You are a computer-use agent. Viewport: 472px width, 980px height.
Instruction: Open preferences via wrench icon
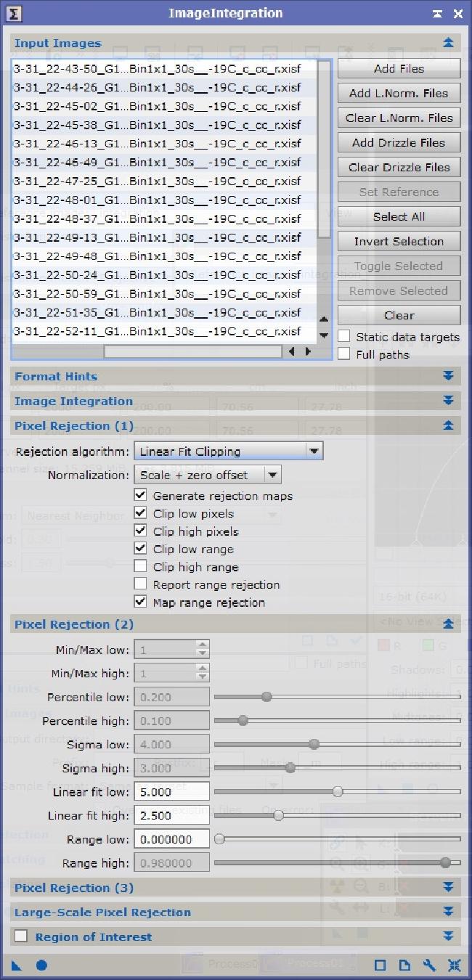tap(429, 965)
